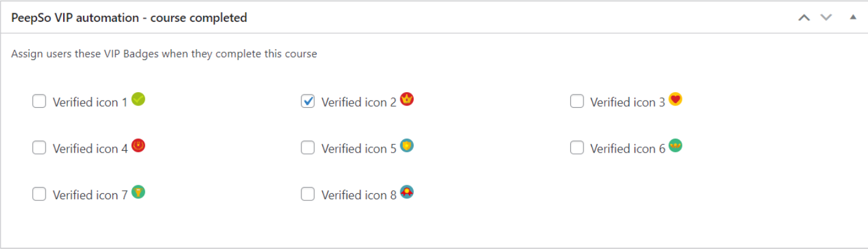Click the green checkmark badge icon
Viewport: 868px width, 249px height.
click(x=138, y=99)
